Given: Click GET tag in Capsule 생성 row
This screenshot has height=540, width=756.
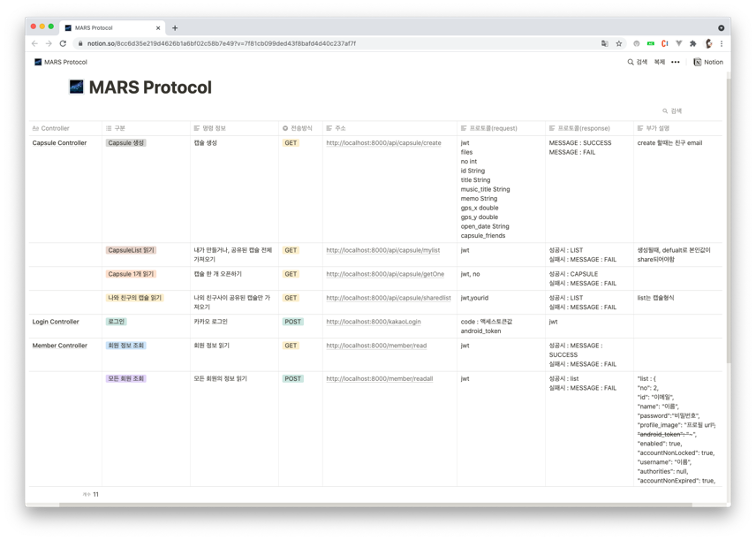Looking at the screenshot, I should point(291,143).
